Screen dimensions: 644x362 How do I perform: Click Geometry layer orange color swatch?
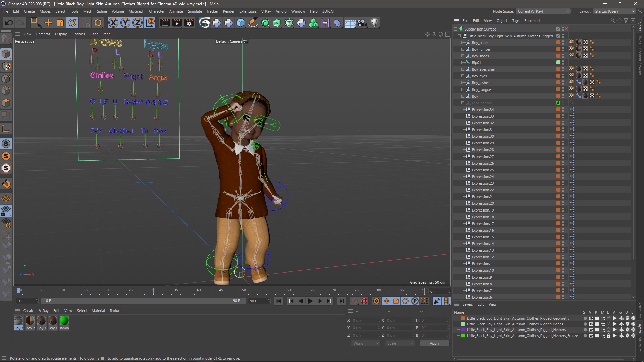click(x=463, y=318)
